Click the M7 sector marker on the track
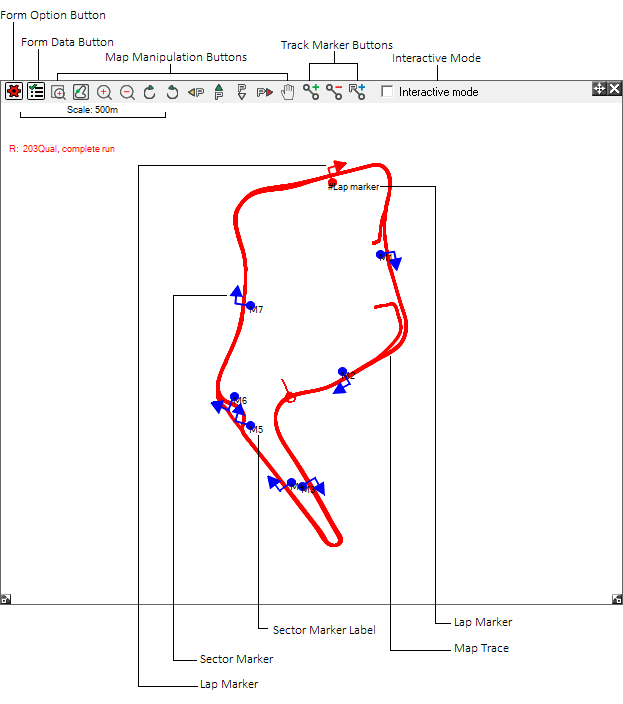Screen dimensions: 623x704 coord(250,305)
